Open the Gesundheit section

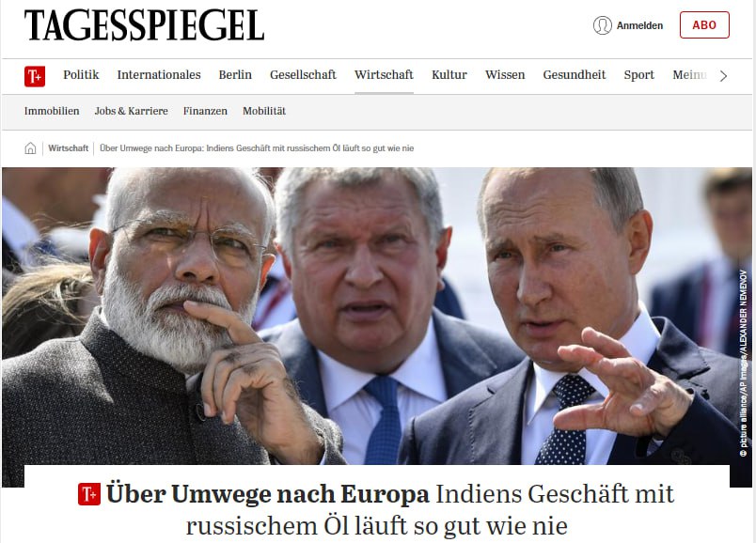tap(575, 74)
